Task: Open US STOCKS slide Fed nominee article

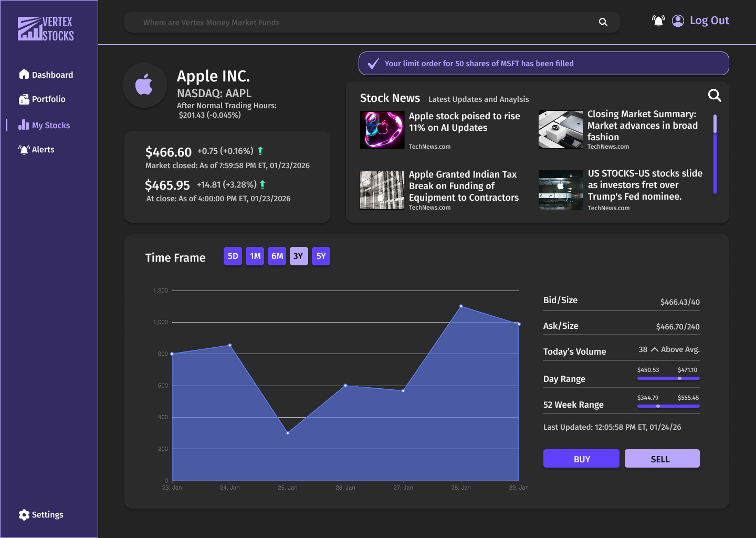Action: [645, 185]
